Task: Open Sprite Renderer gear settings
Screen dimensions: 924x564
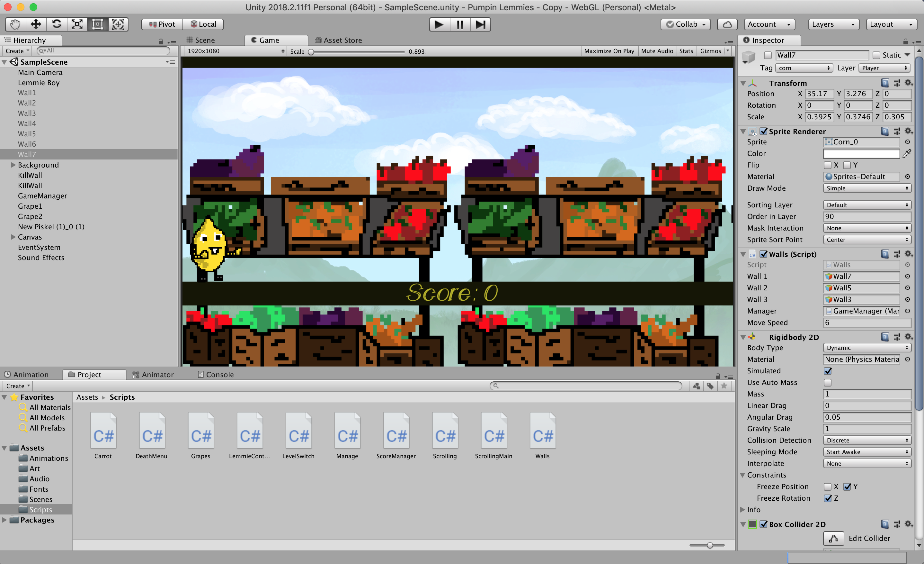Action: [x=908, y=131]
